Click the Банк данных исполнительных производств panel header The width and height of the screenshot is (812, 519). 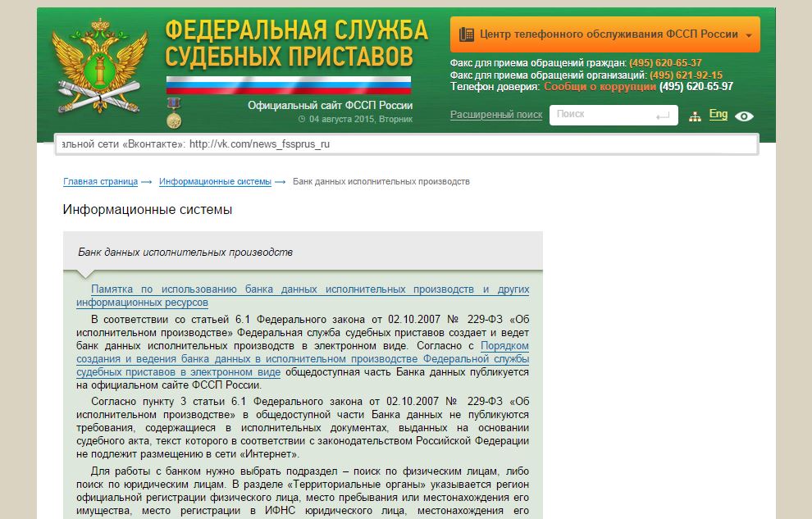pos(303,251)
